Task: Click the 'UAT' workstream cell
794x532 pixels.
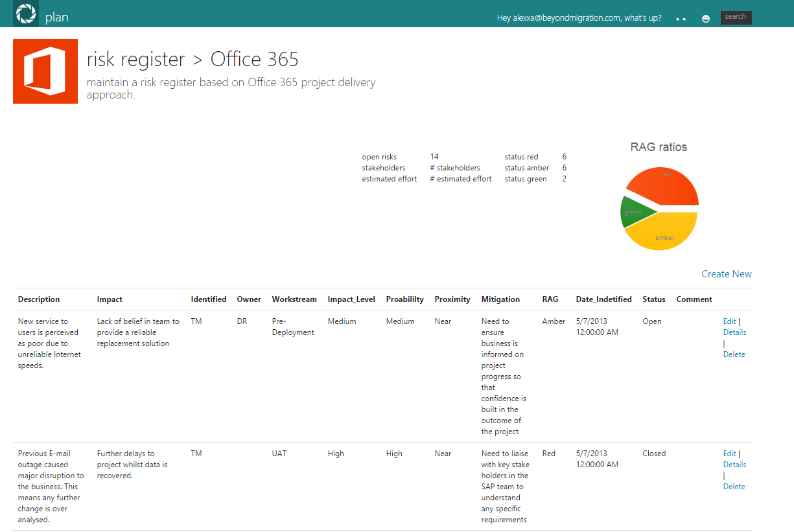Action: (279, 454)
